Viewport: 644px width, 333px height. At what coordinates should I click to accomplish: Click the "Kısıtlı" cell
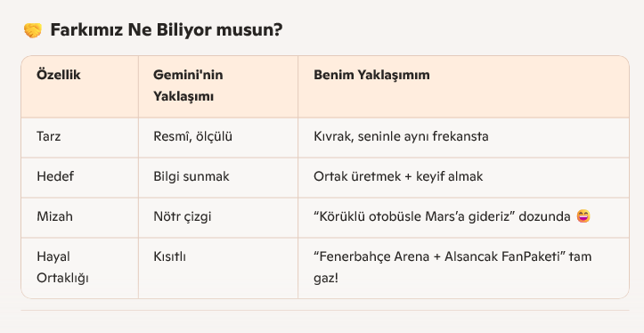click(x=169, y=256)
